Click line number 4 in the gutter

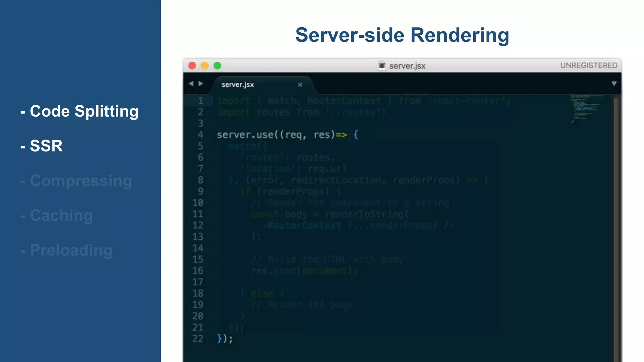click(200, 135)
